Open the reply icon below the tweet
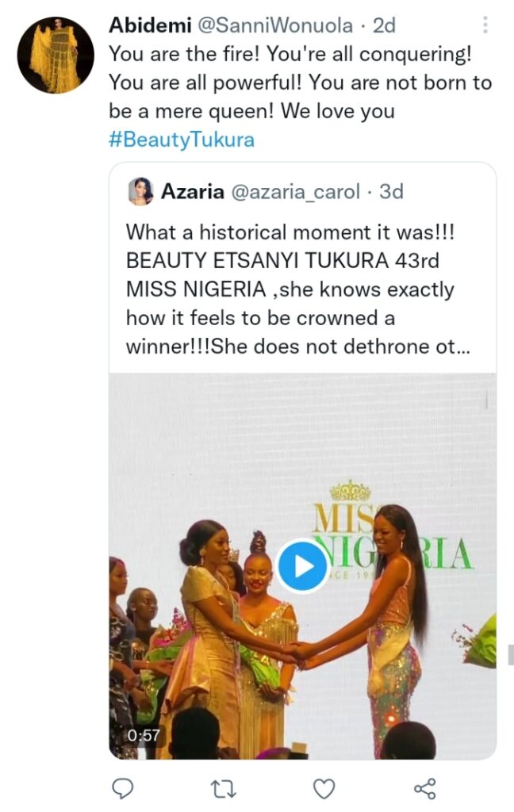 click(122, 788)
